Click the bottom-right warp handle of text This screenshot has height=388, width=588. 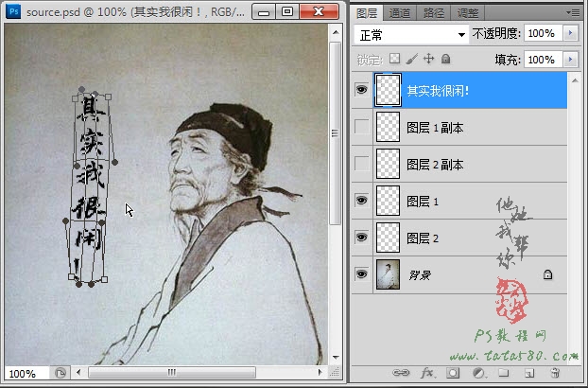pos(105,279)
